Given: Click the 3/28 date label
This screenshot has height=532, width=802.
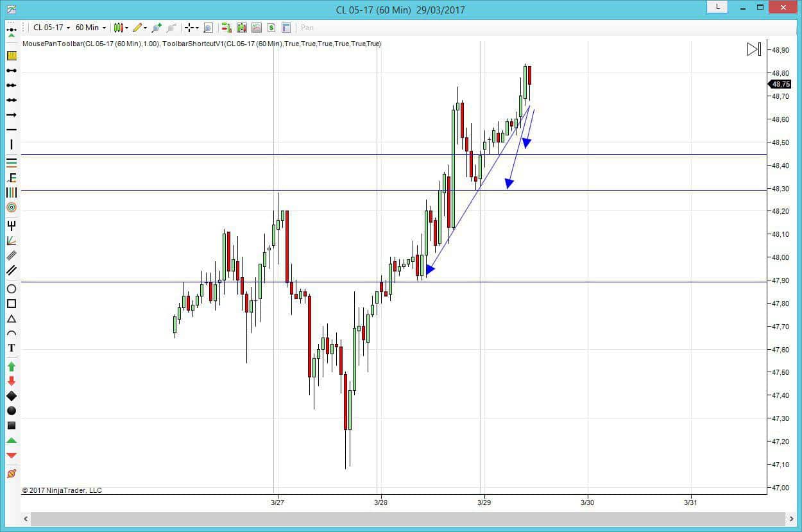Looking at the screenshot, I should tap(380, 503).
